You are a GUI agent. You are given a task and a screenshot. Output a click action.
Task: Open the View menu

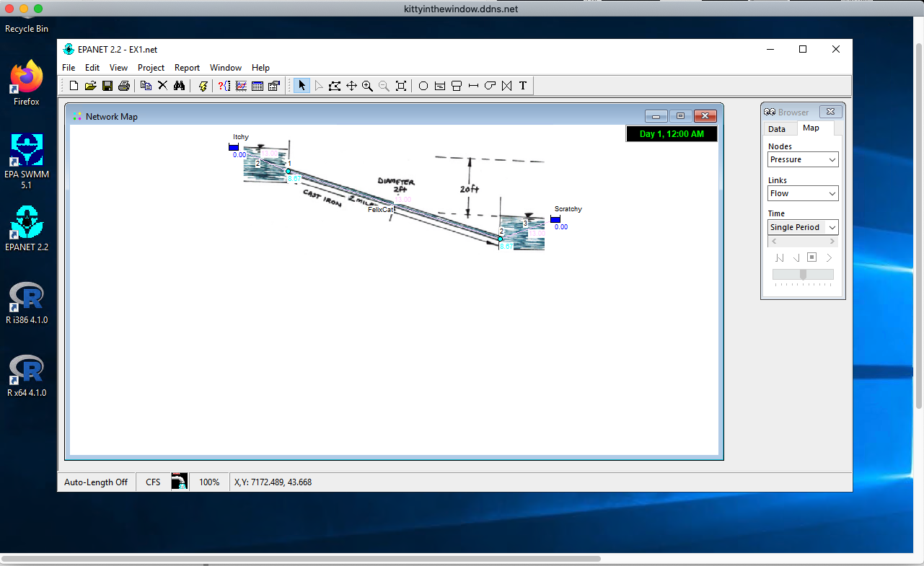point(118,68)
